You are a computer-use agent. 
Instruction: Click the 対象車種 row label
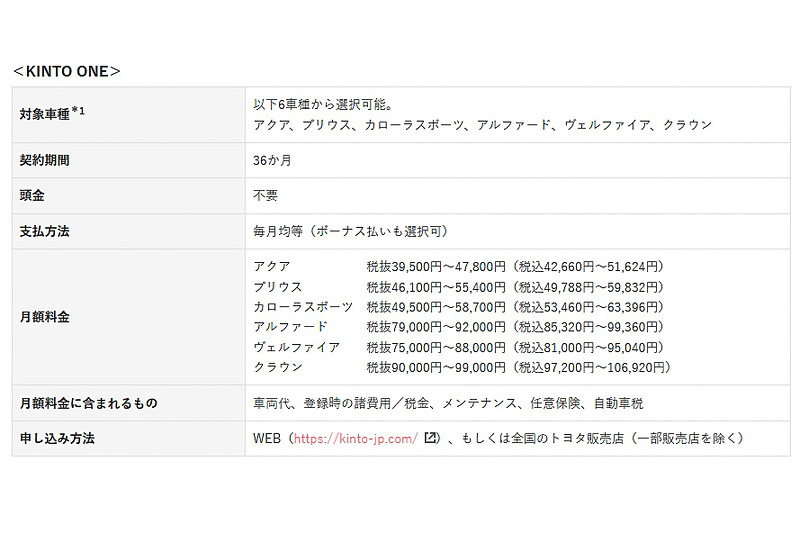pyautogui.click(x=52, y=113)
